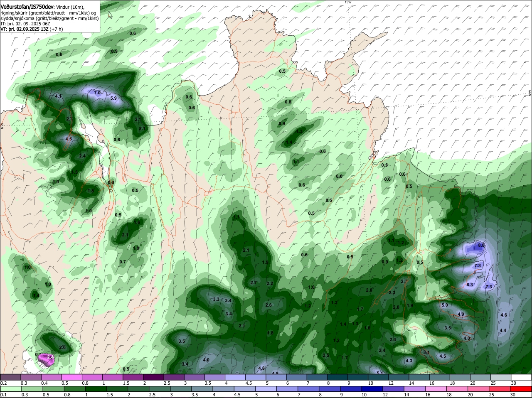Select the 3.1 precipitation value on the map
532x398 pixels.
coord(426,352)
